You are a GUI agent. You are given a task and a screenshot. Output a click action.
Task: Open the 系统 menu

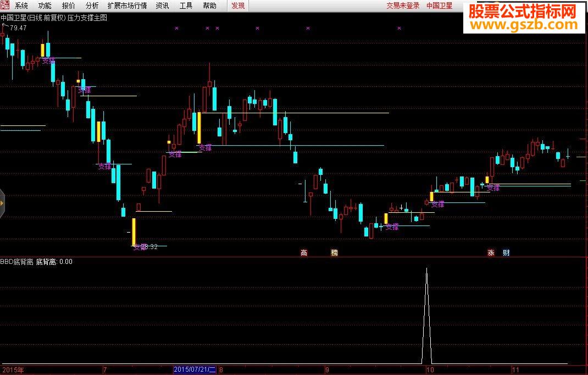tap(21, 5)
